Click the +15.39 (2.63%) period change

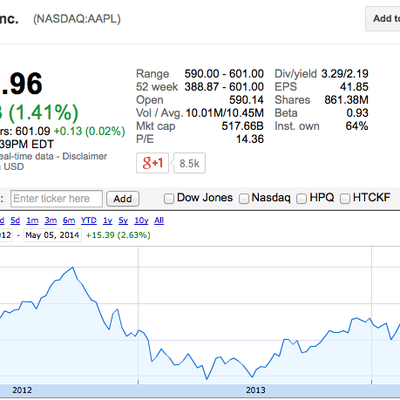coord(118,235)
